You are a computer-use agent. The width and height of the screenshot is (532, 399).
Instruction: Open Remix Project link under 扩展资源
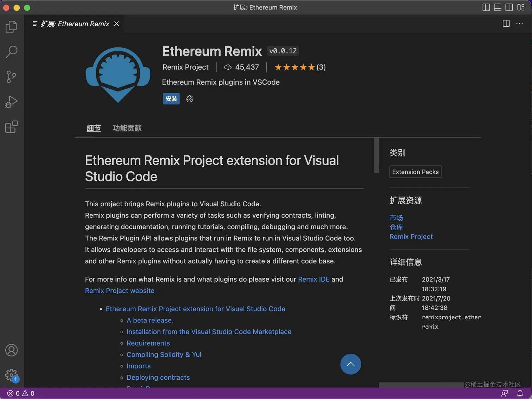[411, 237]
